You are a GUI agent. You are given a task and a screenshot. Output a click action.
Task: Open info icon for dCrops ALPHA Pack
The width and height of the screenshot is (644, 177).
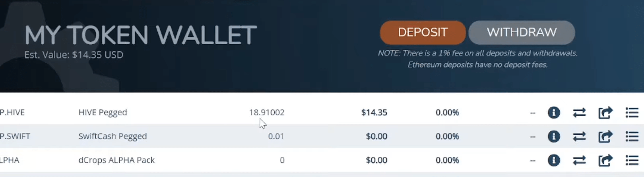click(553, 160)
